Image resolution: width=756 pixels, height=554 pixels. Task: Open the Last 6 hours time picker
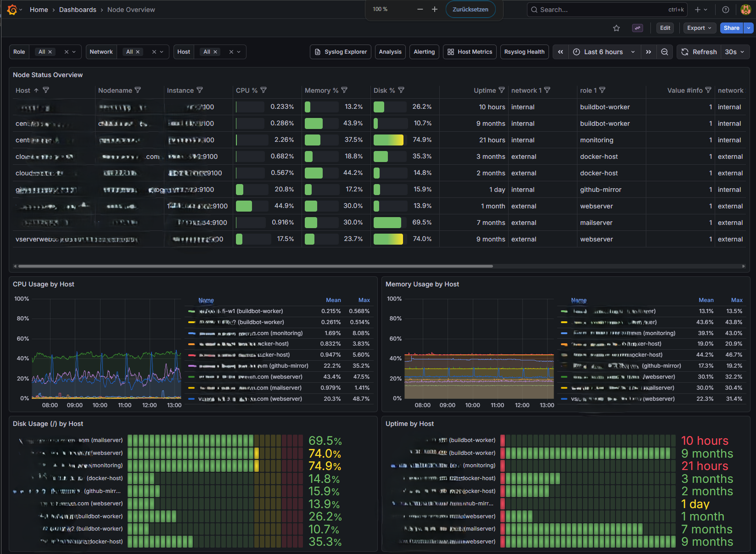click(603, 52)
